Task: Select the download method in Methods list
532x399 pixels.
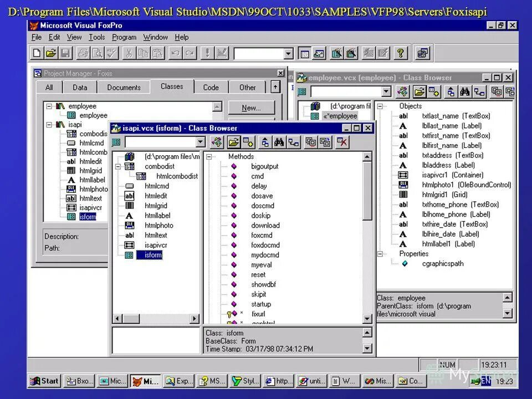Action: [265, 226]
